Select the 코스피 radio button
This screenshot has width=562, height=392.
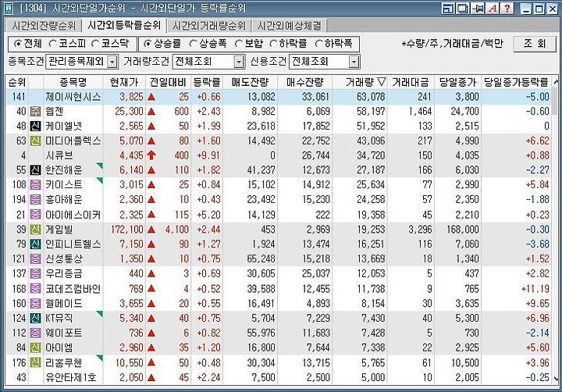[53, 44]
